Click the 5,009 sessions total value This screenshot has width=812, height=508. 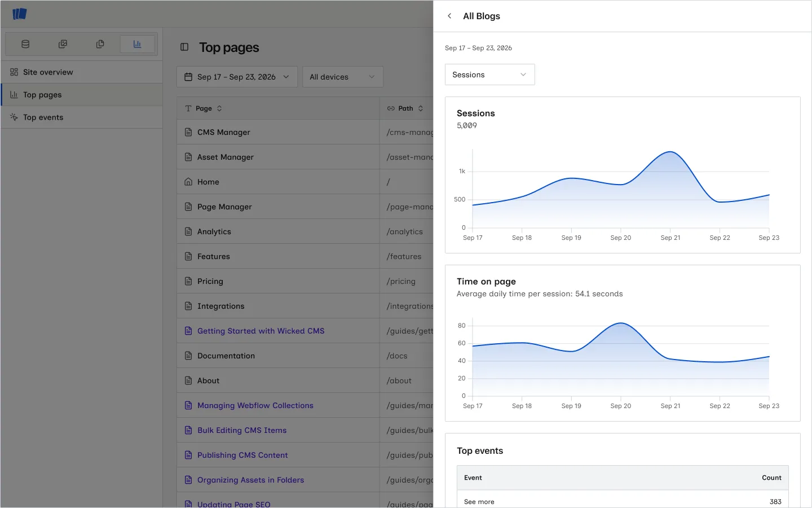(x=467, y=125)
